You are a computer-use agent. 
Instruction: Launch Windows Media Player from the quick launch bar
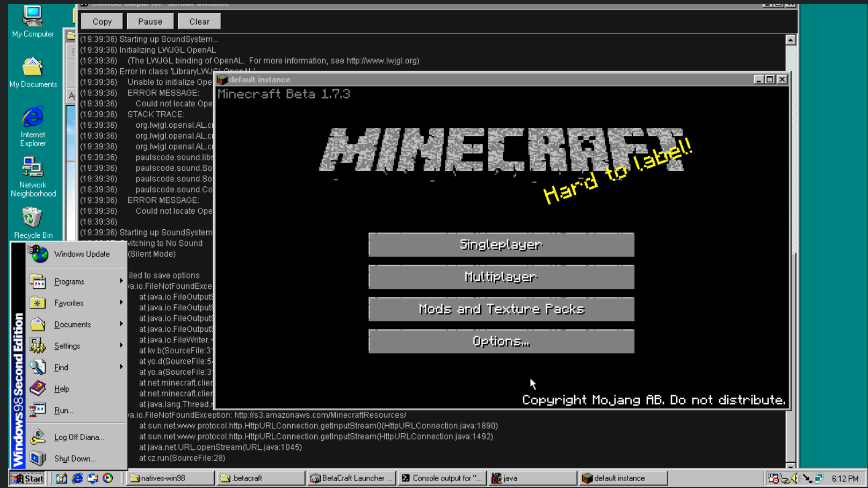point(108,478)
